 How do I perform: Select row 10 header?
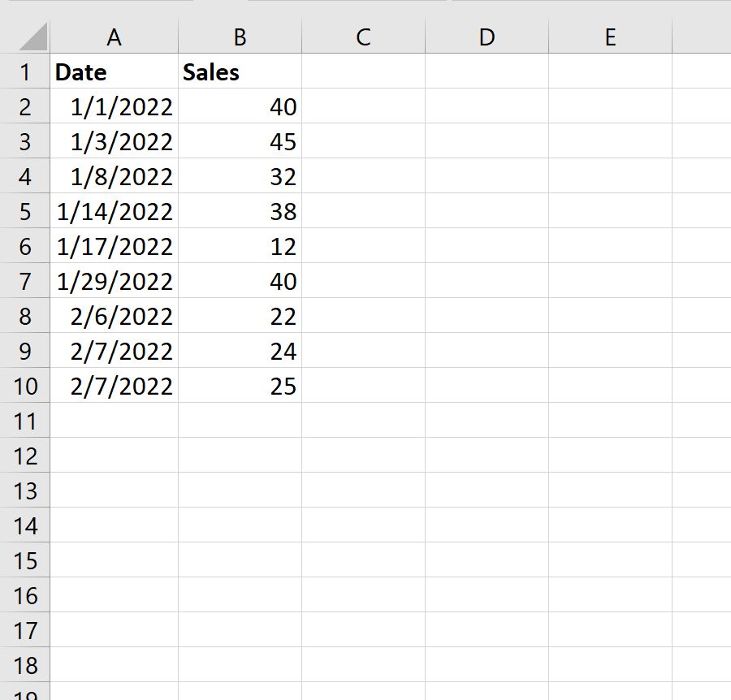click(x=26, y=386)
